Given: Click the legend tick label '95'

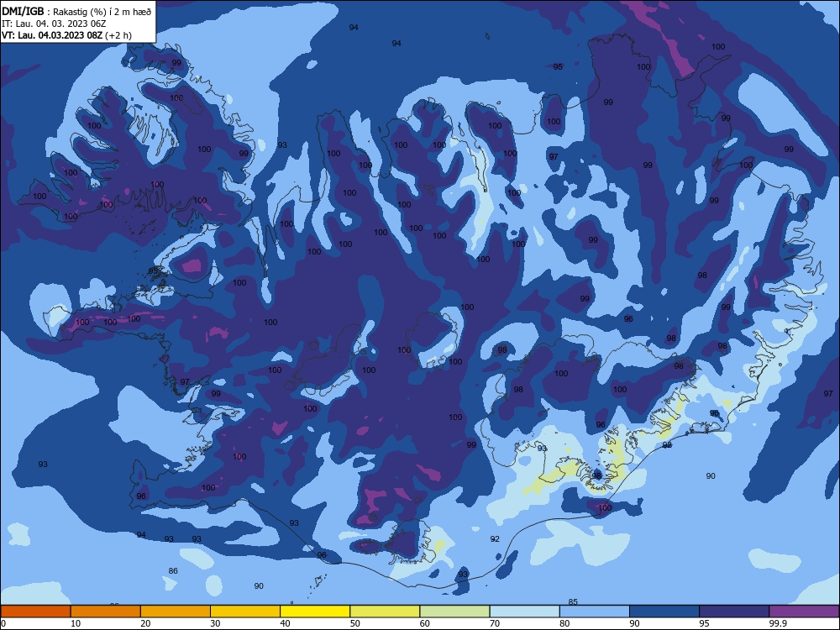Looking at the screenshot, I should [x=705, y=623].
